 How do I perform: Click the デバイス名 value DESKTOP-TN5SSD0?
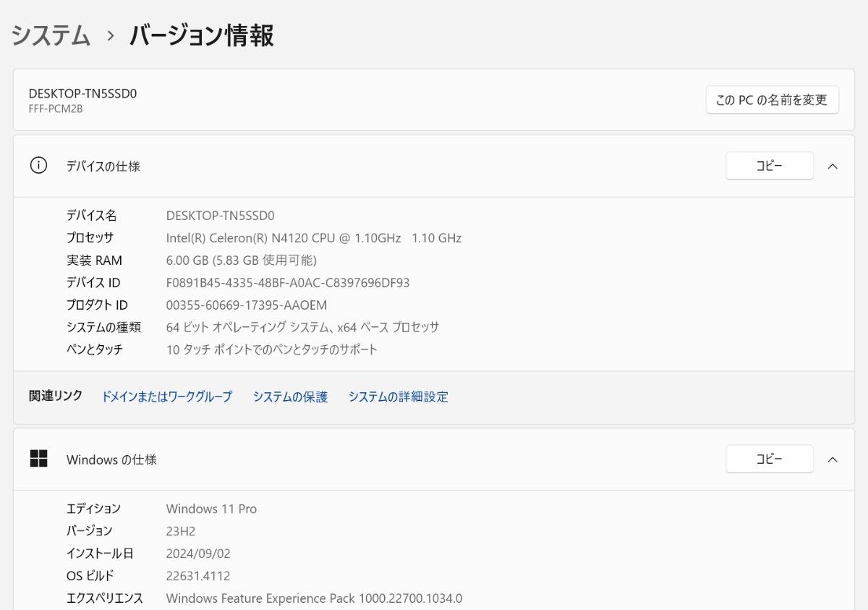coord(221,216)
